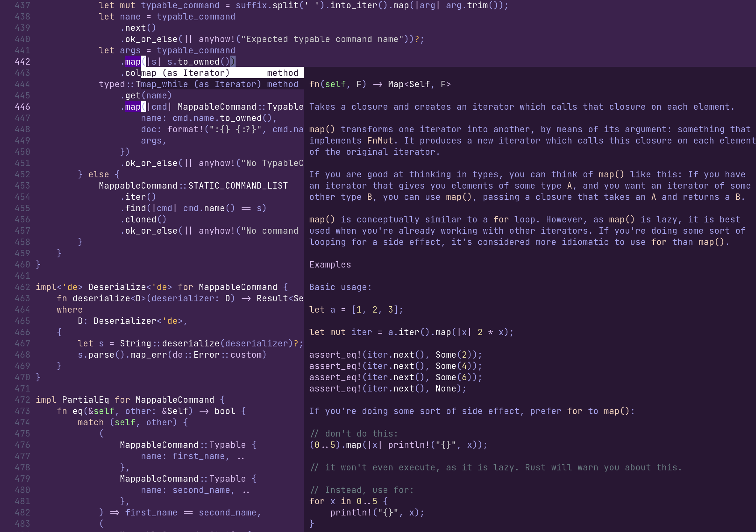
Task: Click 'D: Deserializer<'de>' bound
Action: point(130,321)
